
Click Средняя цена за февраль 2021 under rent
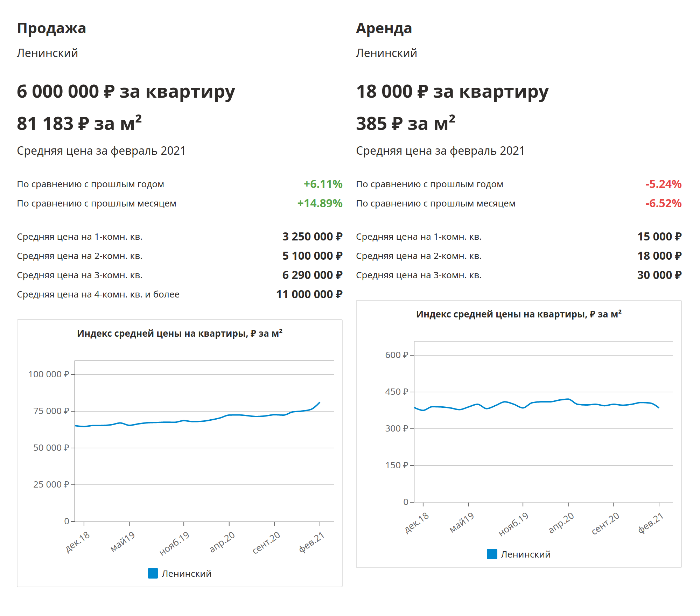(440, 151)
